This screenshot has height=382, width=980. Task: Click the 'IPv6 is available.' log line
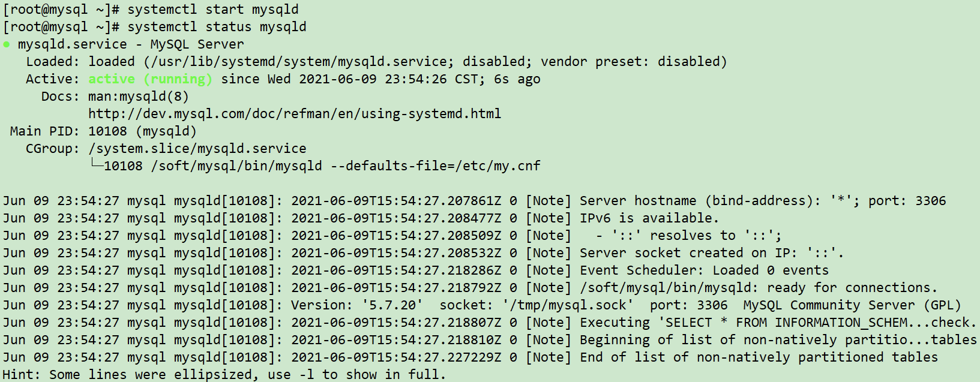click(649, 218)
